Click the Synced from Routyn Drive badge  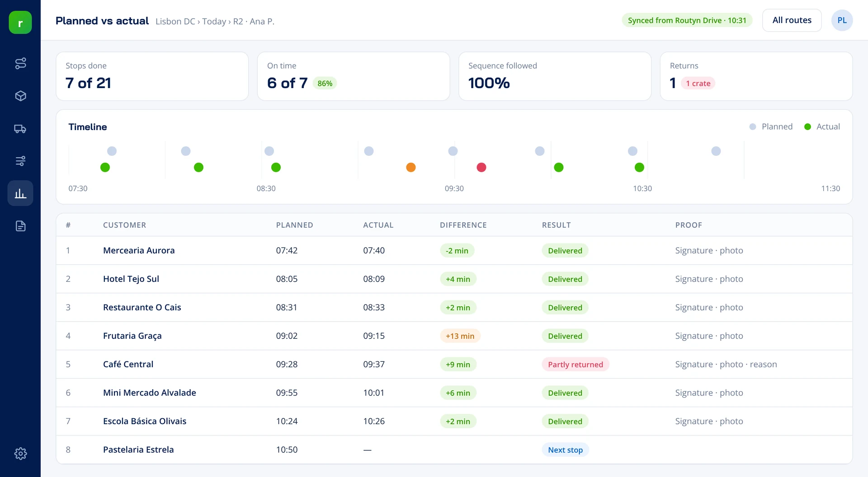[687, 20]
